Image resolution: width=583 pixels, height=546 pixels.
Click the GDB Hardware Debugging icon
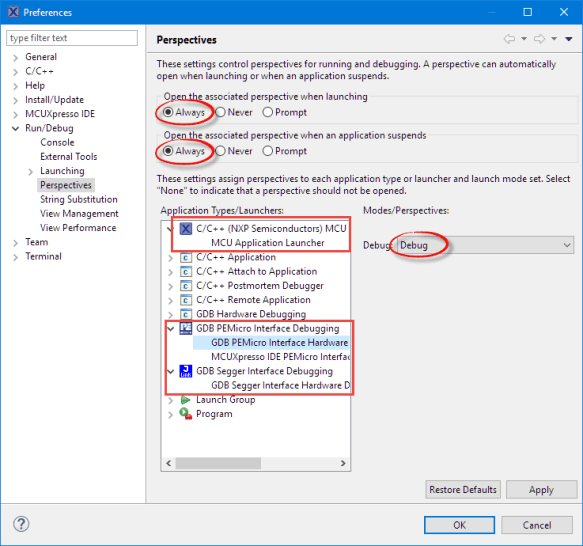click(186, 314)
